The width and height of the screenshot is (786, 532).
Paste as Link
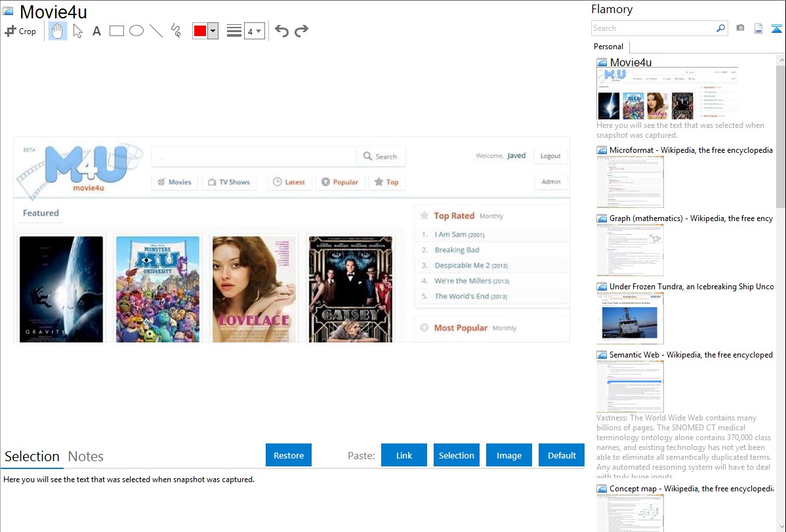coord(404,455)
